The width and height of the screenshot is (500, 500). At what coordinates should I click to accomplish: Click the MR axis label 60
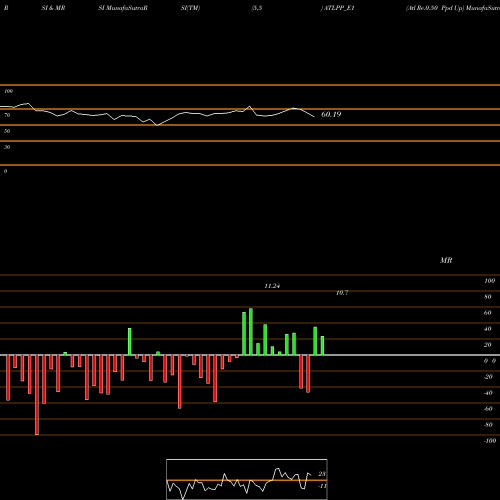coord(488,313)
